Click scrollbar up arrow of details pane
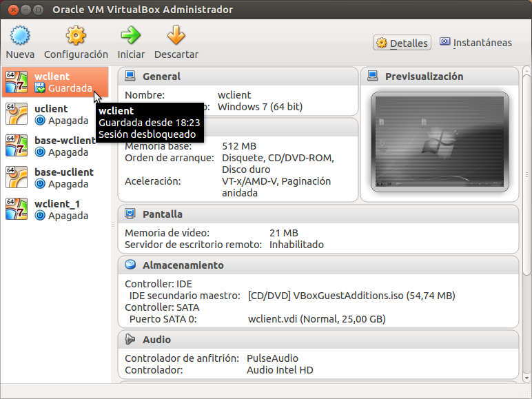532x399 pixels. click(526, 70)
